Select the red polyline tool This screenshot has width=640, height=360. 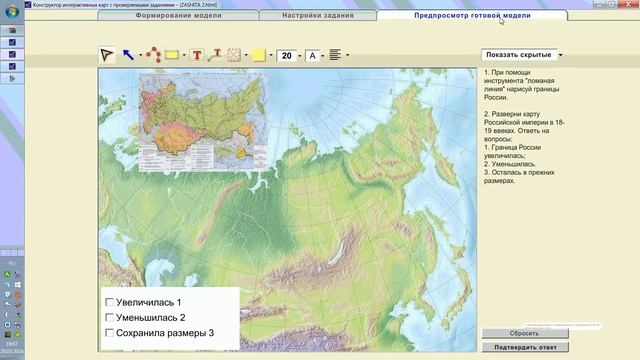click(153, 55)
